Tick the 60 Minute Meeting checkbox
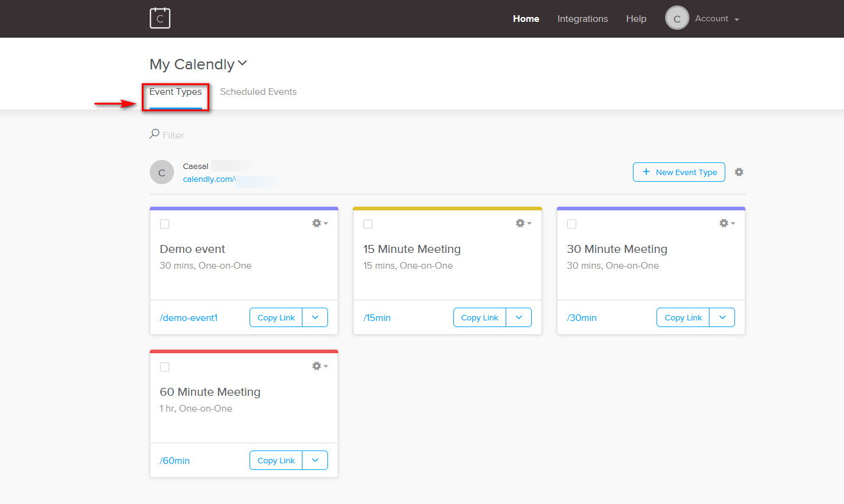 164,367
